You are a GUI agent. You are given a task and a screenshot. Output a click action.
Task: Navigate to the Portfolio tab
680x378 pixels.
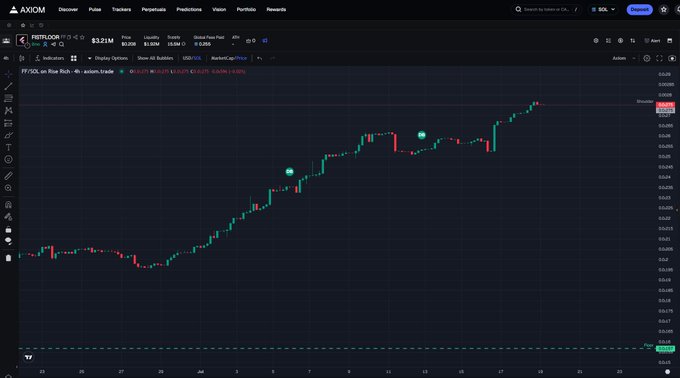[x=246, y=10]
